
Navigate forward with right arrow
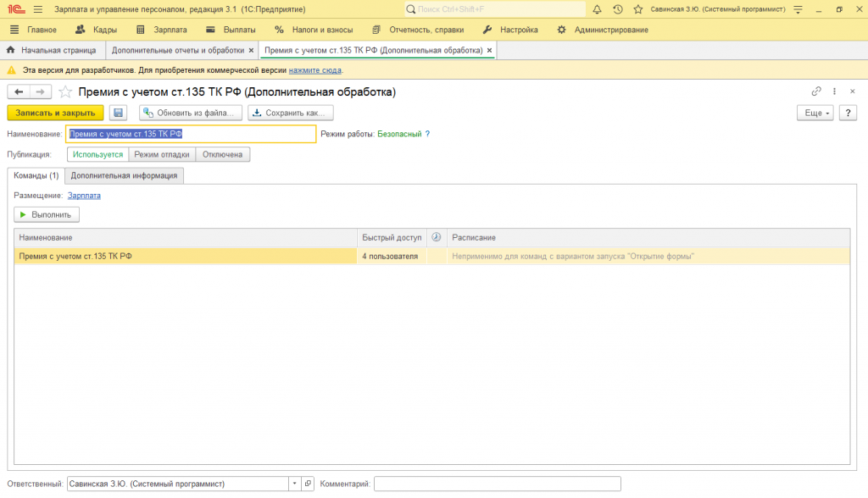[41, 91]
